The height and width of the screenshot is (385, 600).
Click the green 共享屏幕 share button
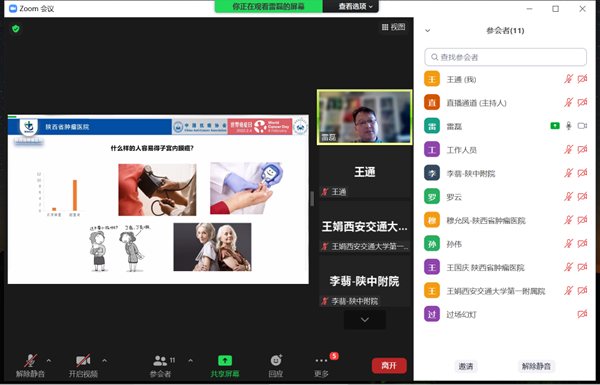coord(225,365)
